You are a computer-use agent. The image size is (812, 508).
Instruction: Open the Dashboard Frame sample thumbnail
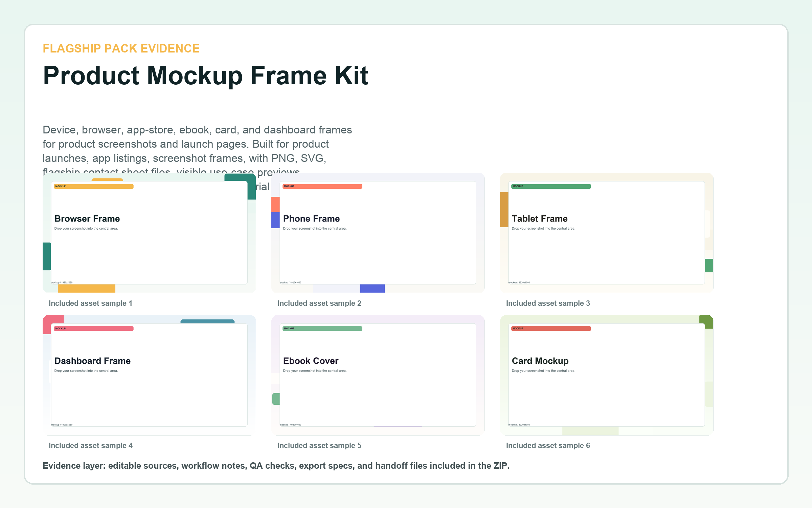point(149,375)
